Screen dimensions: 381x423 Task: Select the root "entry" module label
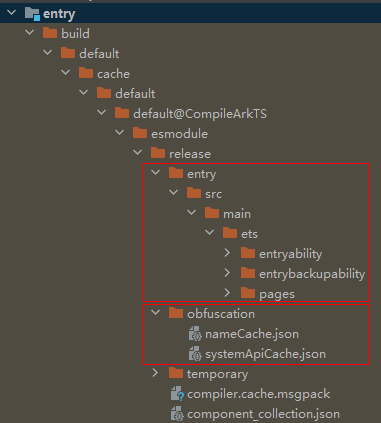tap(59, 14)
